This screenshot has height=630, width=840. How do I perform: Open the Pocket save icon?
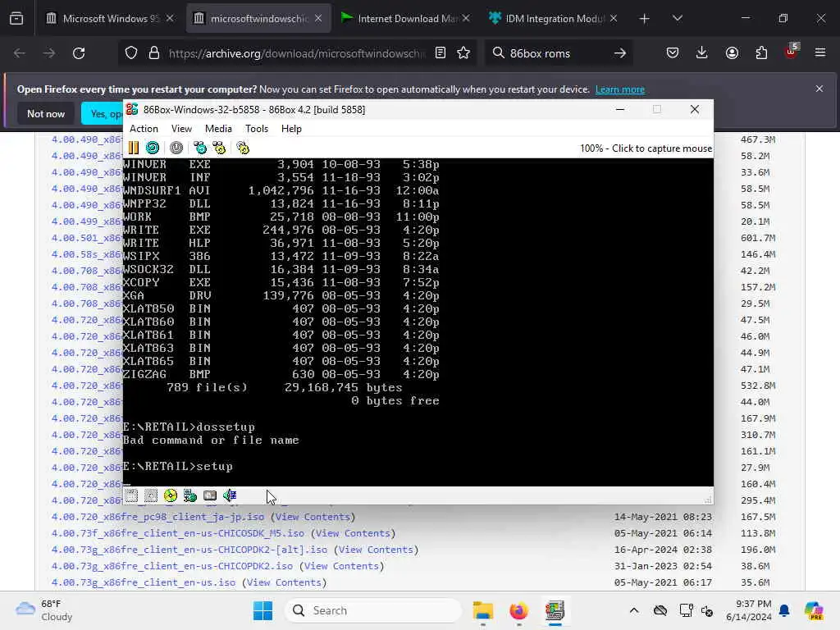pyautogui.click(x=673, y=53)
